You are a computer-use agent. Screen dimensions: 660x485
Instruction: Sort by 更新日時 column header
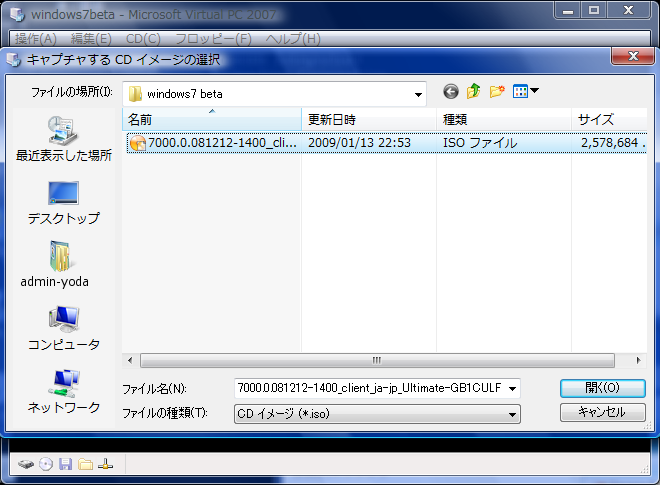pos(369,120)
